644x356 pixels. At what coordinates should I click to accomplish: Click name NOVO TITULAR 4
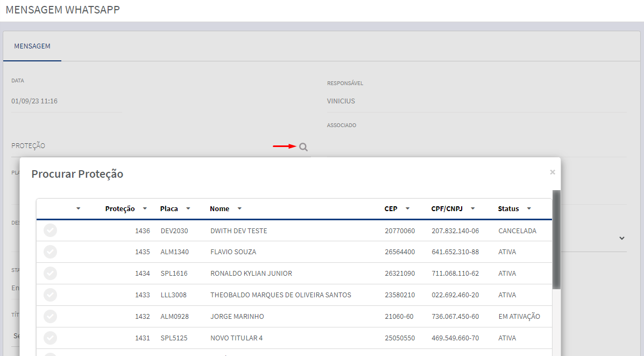(x=237, y=338)
